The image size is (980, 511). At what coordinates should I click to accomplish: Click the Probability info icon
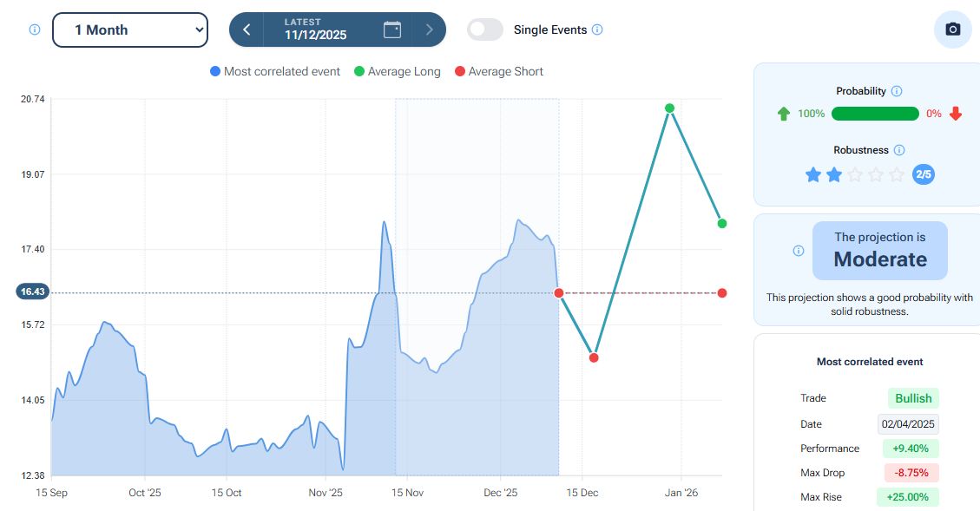point(897,91)
